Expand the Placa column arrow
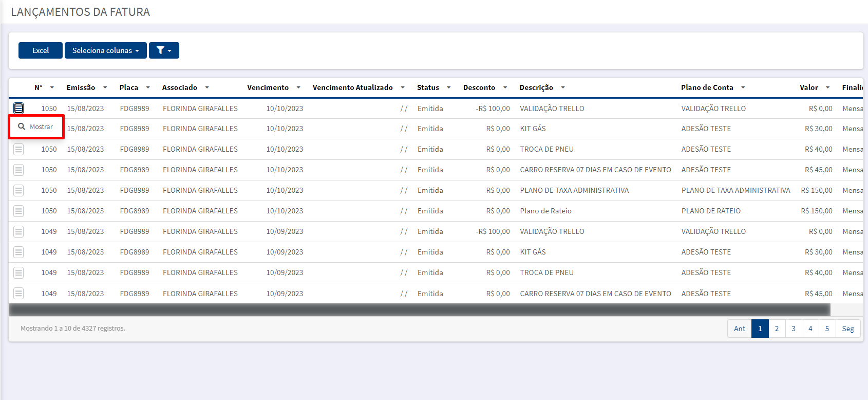 [x=148, y=87]
